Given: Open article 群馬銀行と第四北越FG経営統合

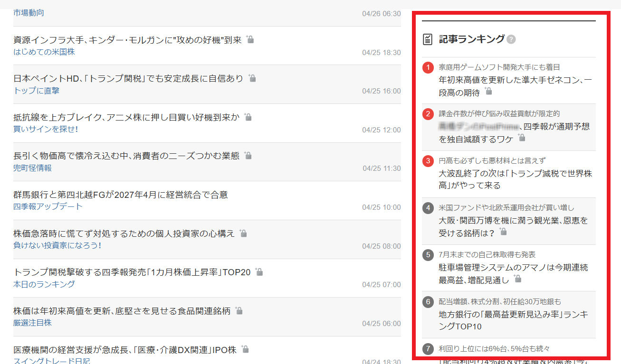Looking at the screenshot, I should pyautogui.click(x=121, y=195).
